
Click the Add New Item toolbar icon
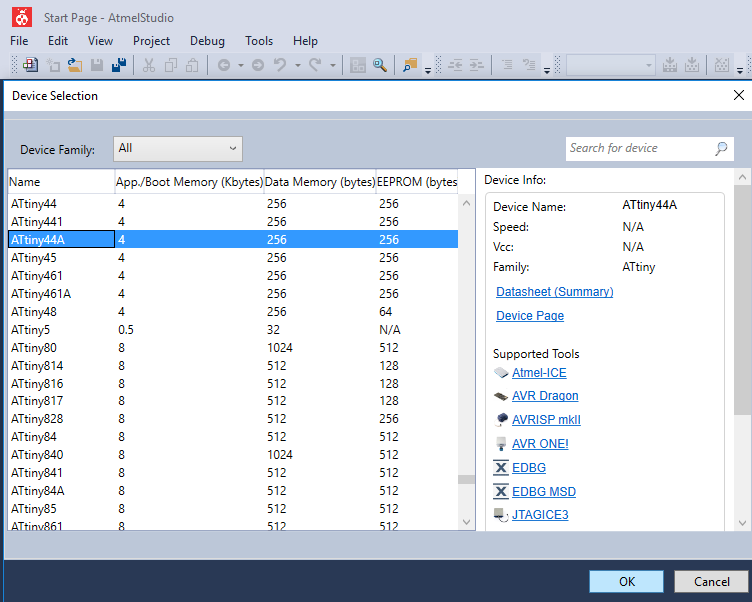53,65
